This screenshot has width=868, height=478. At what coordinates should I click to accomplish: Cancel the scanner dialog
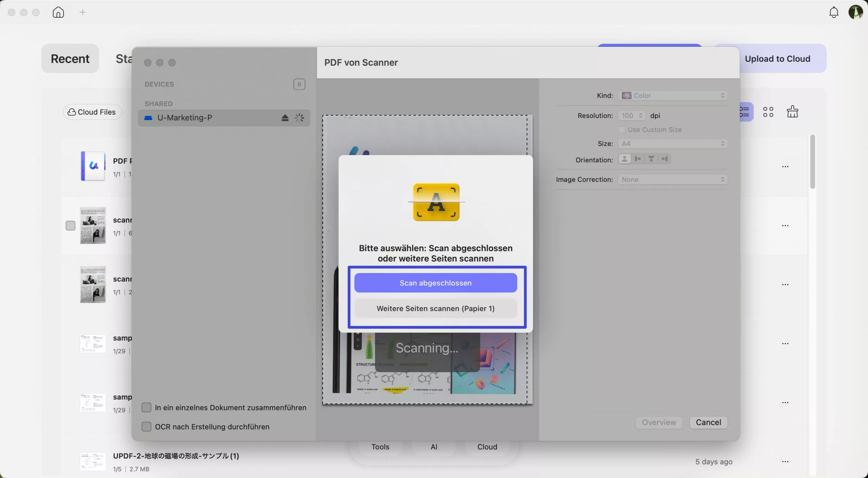pyautogui.click(x=708, y=422)
